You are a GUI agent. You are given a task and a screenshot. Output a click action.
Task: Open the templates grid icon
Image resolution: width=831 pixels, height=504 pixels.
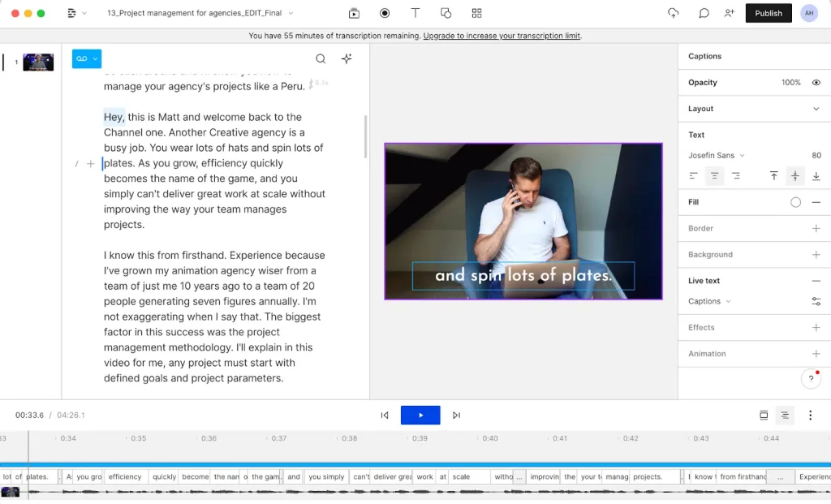pyautogui.click(x=476, y=13)
